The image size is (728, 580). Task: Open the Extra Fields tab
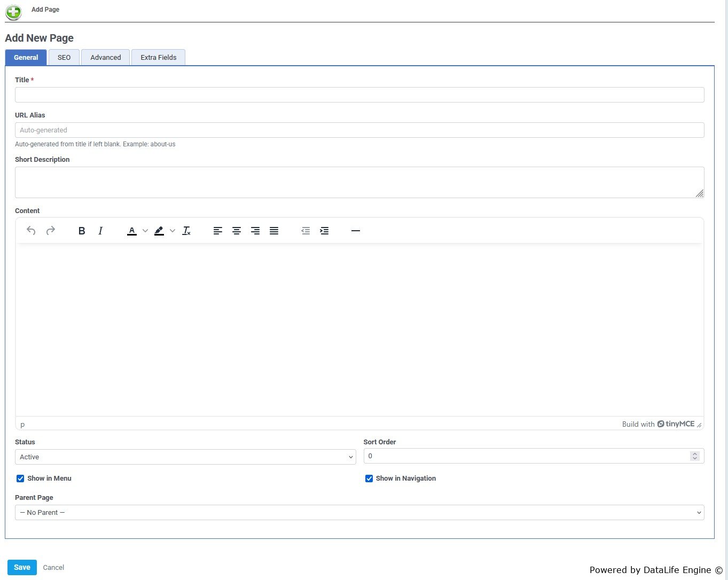pyautogui.click(x=159, y=58)
